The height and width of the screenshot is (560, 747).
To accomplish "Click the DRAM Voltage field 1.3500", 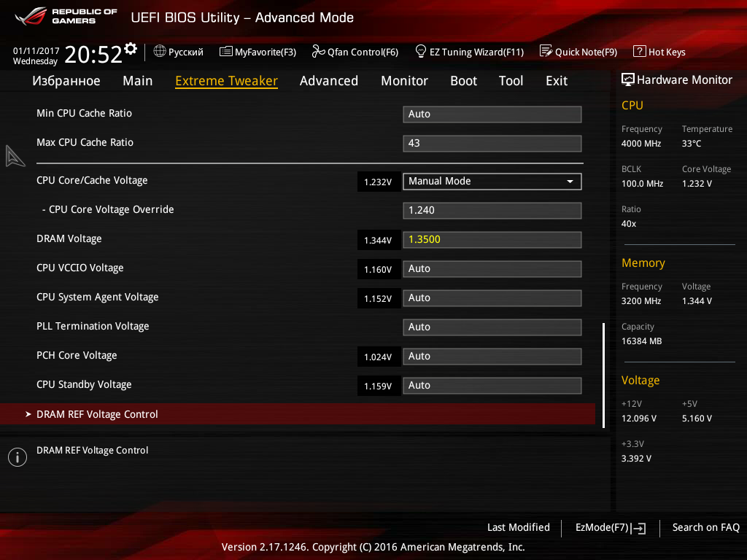I will 492,239.
